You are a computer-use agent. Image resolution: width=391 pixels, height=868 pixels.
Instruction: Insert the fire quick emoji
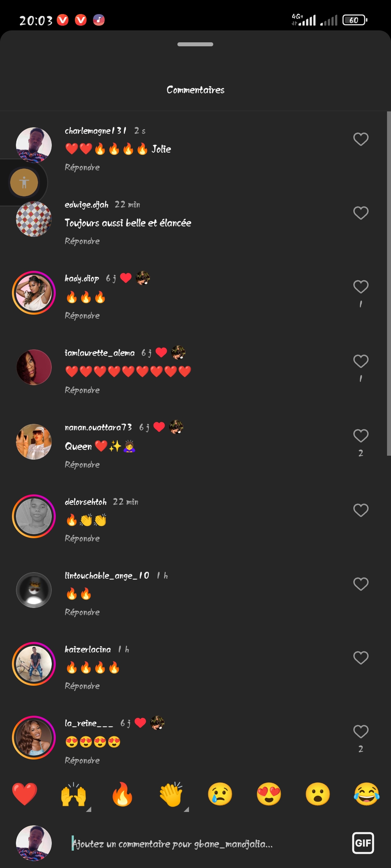tap(122, 794)
